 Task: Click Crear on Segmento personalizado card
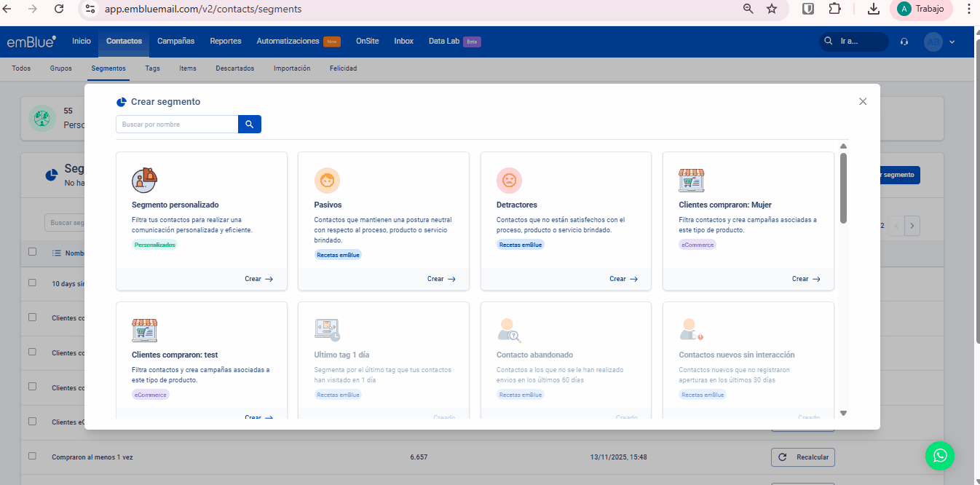point(258,279)
